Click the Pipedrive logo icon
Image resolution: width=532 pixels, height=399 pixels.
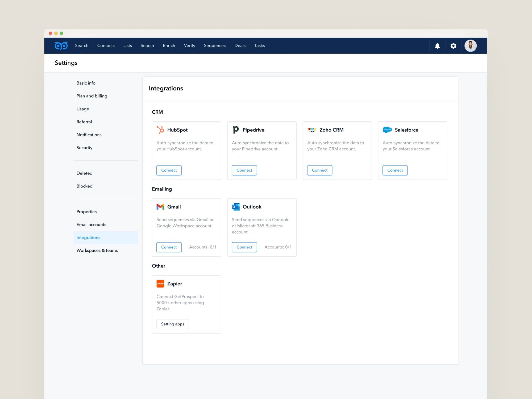(x=236, y=130)
